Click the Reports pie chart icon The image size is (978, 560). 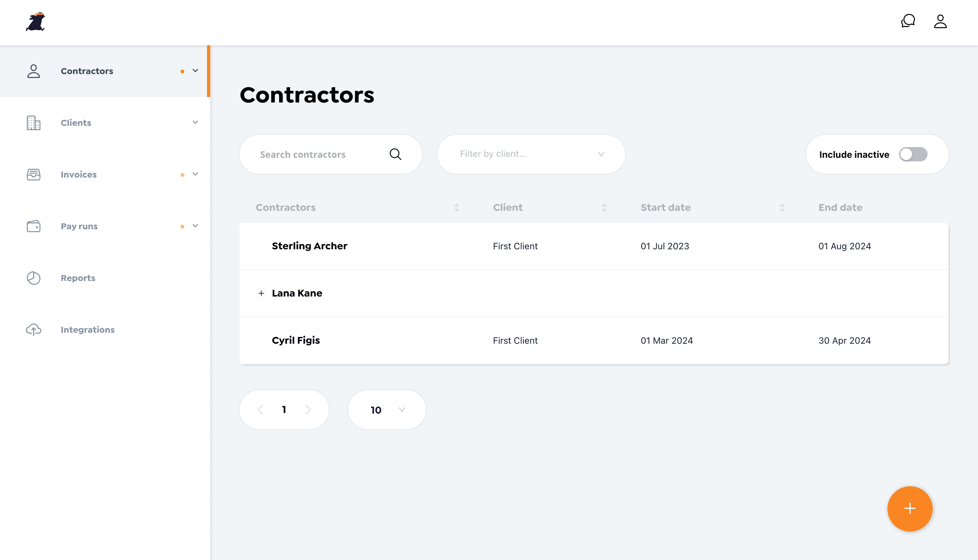coord(33,278)
